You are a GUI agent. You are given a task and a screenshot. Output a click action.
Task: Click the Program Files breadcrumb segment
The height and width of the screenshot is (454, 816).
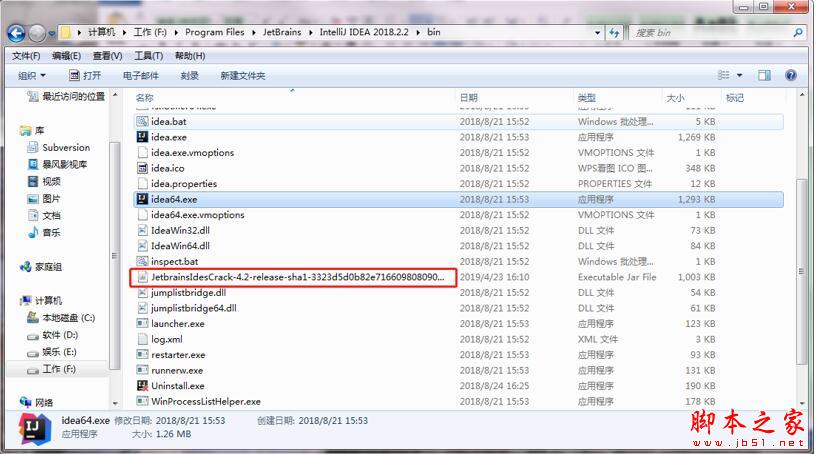pos(214,32)
